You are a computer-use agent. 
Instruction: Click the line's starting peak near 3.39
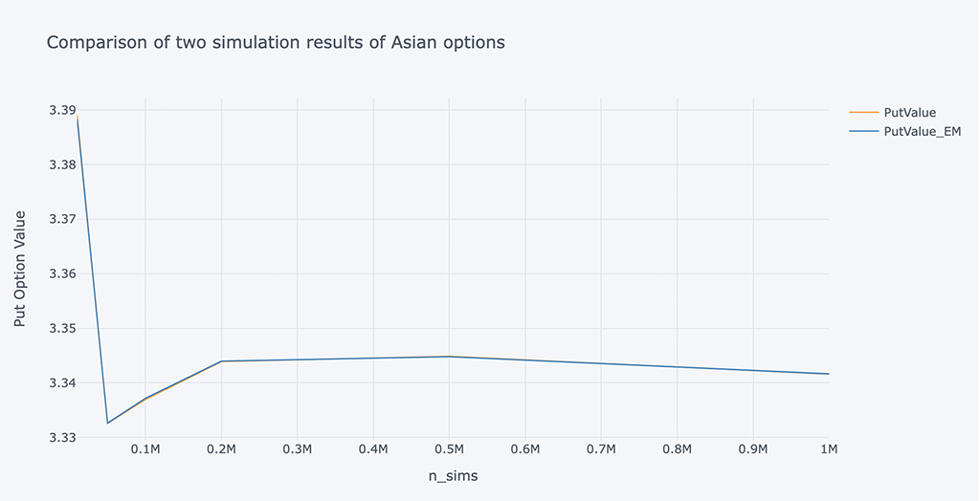coord(78,117)
